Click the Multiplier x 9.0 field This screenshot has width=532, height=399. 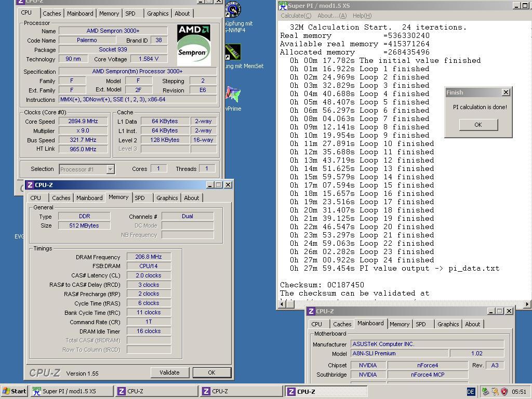tap(83, 130)
